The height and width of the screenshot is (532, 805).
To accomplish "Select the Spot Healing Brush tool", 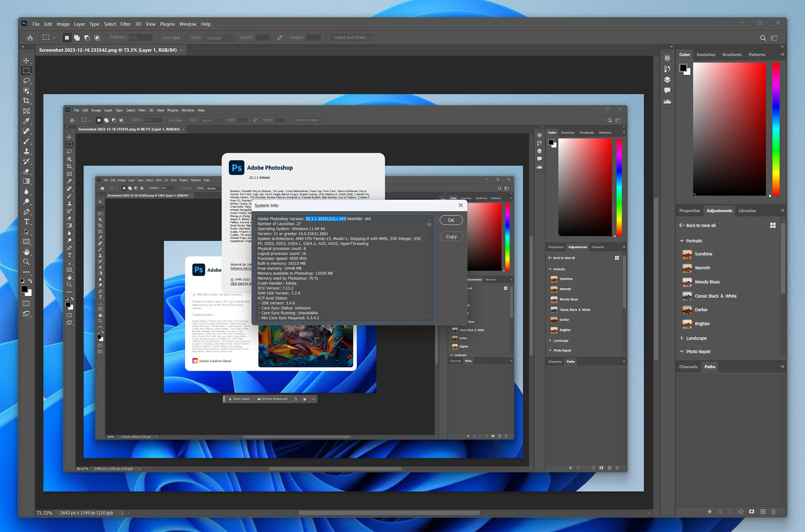I will coord(26,131).
